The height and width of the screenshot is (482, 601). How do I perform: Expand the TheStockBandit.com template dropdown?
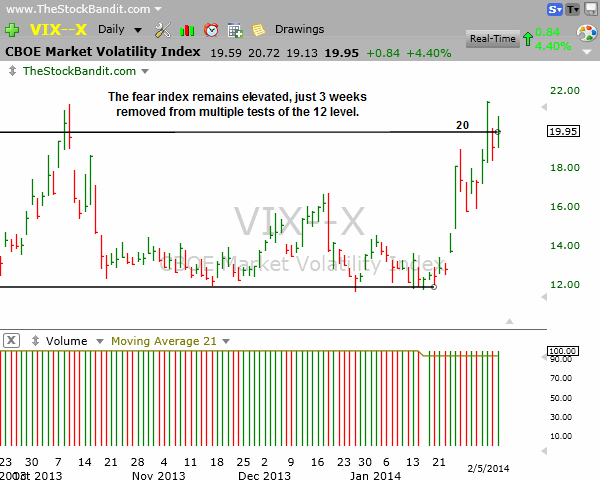click(x=145, y=71)
